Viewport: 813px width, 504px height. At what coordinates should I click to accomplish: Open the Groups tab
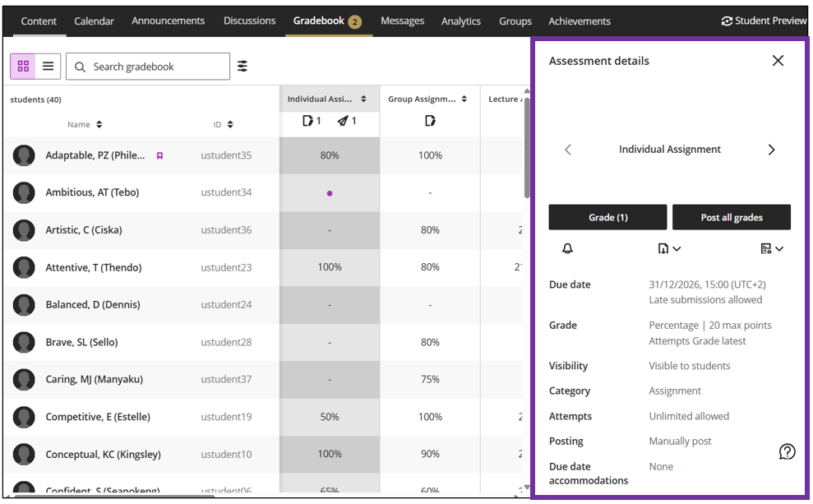515,21
